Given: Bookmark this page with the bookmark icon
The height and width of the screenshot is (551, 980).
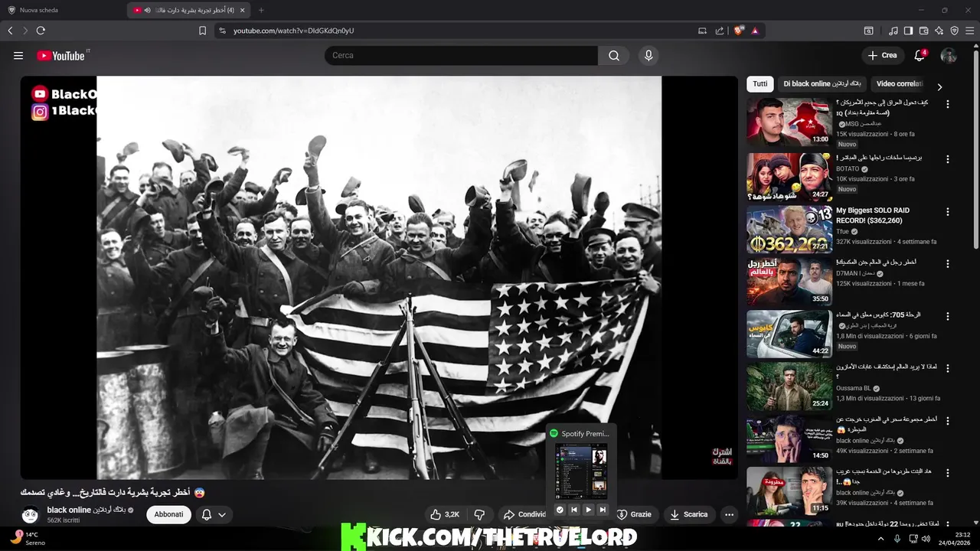Looking at the screenshot, I should [x=202, y=31].
